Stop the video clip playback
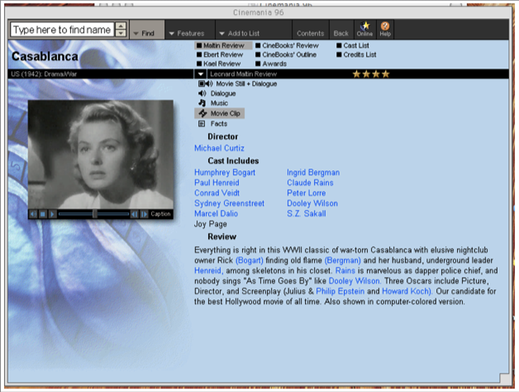This screenshot has height=392, width=519. [x=43, y=214]
